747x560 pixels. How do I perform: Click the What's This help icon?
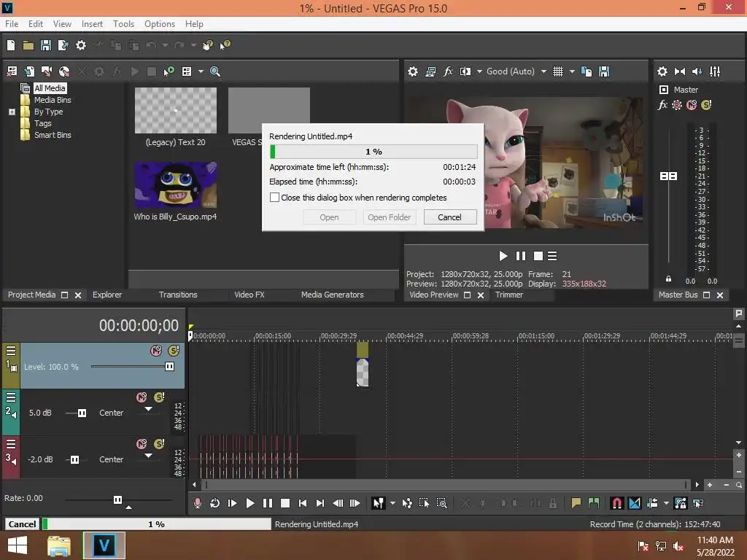click(x=225, y=45)
